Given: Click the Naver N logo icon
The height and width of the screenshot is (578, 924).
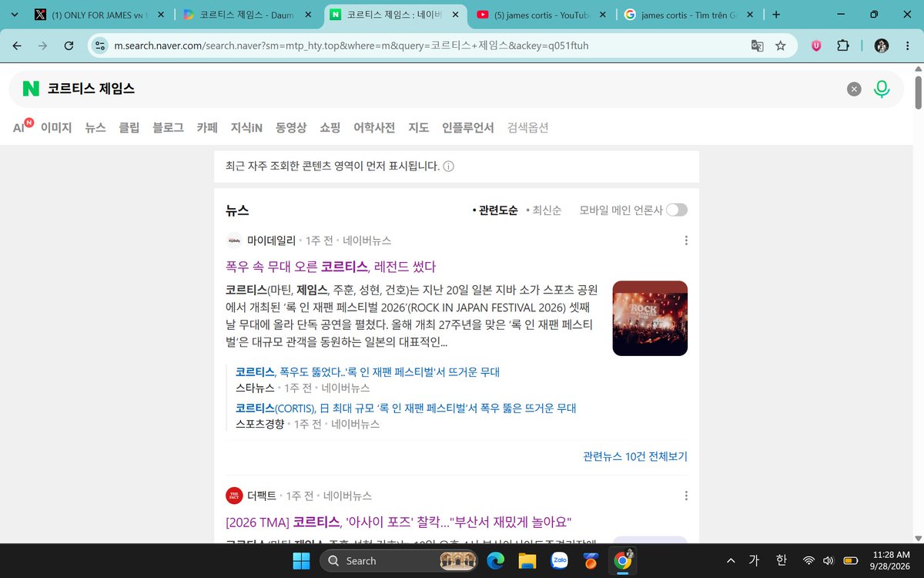Looking at the screenshot, I should click(31, 89).
